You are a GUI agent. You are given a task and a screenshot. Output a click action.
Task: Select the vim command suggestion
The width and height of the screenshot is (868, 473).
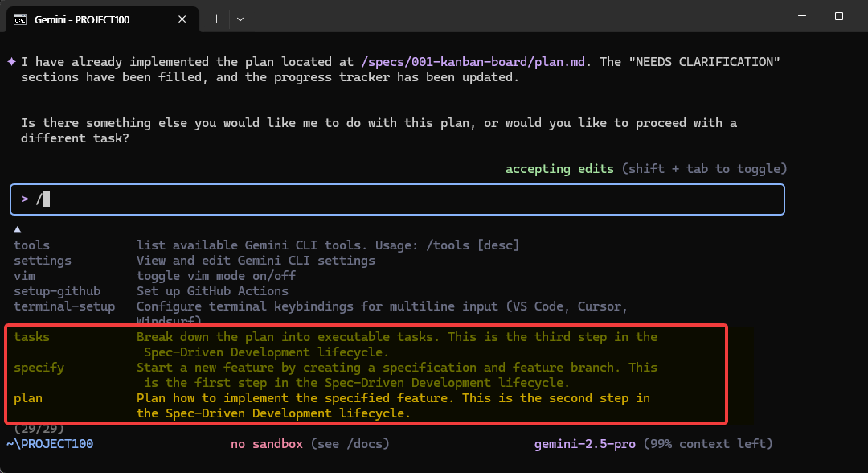click(24, 275)
